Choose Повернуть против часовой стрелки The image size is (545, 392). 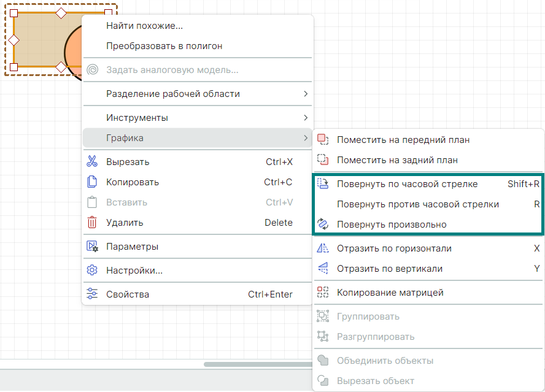(417, 204)
